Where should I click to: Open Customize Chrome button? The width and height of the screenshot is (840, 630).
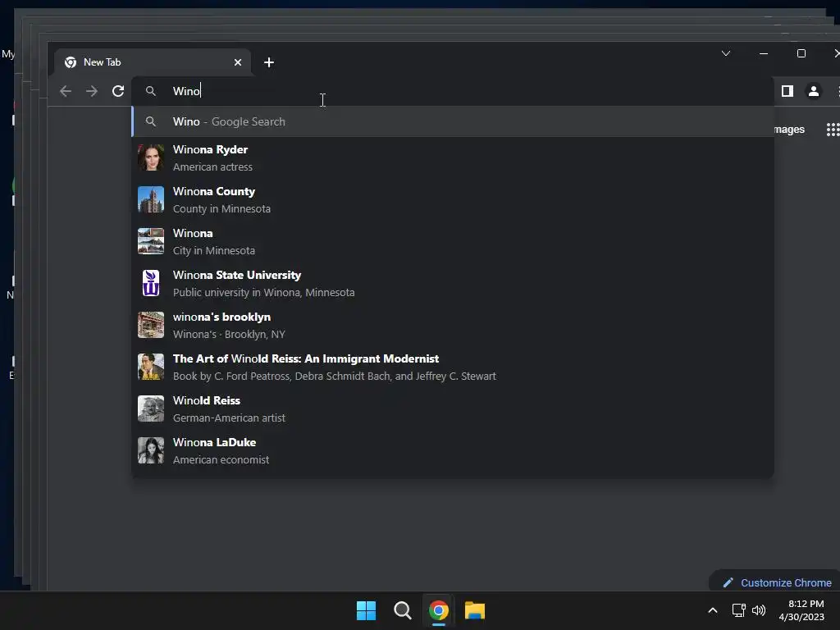pyautogui.click(x=776, y=582)
